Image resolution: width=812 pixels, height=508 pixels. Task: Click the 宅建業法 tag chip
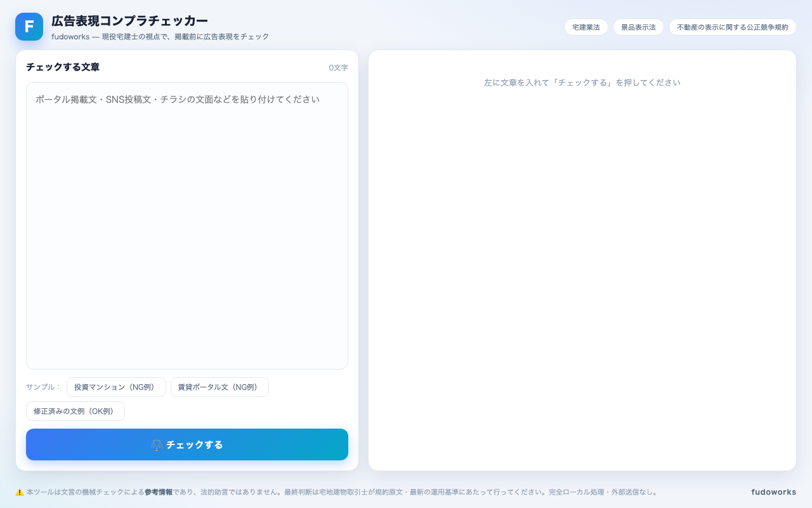pos(586,27)
